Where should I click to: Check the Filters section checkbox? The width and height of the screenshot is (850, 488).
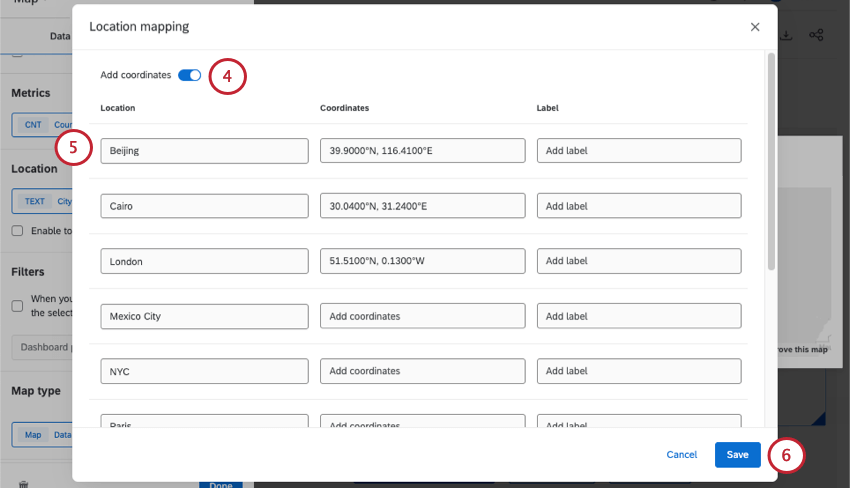(x=17, y=305)
